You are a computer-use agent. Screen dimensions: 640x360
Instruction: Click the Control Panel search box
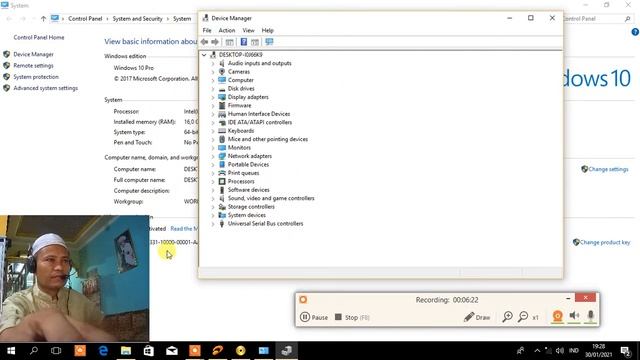point(598,19)
